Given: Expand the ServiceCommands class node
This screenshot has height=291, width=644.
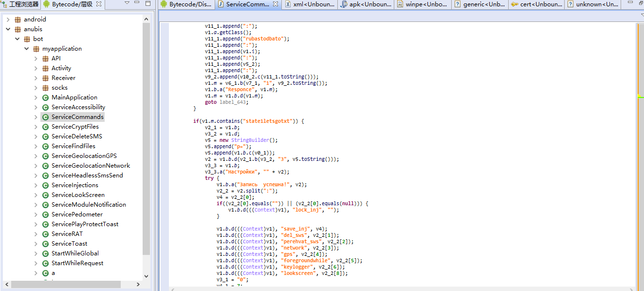Looking at the screenshot, I should click(36, 117).
